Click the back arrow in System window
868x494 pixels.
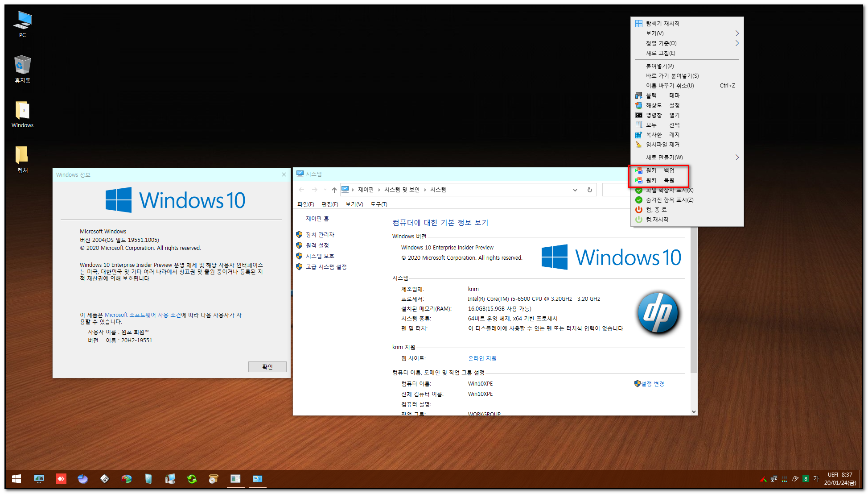click(x=302, y=190)
